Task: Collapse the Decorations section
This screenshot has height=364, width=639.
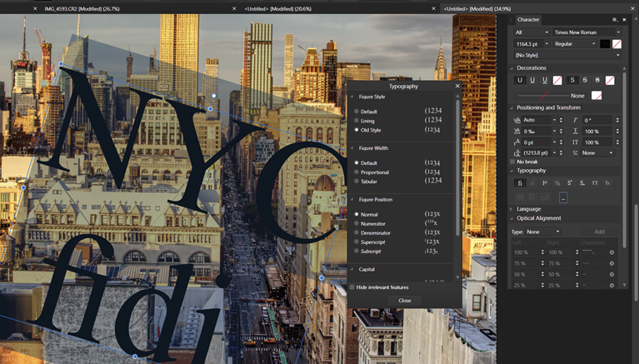Action: coord(512,68)
